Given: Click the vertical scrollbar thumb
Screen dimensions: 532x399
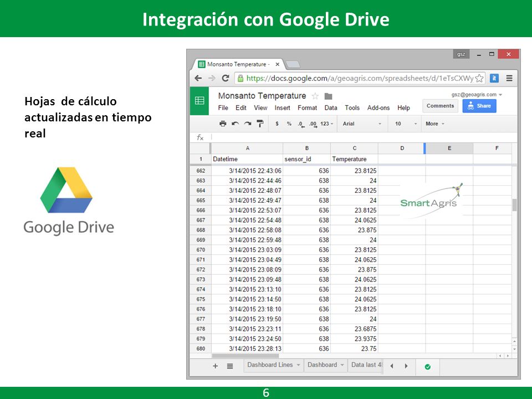Looking at the screenshot, I should click(x=514, y=205).
